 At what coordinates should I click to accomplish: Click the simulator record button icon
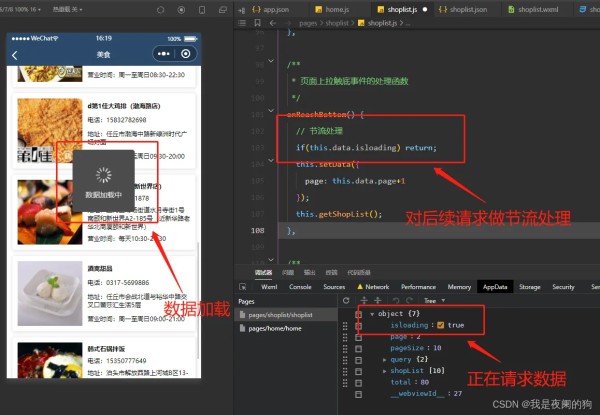coord(181,10)
